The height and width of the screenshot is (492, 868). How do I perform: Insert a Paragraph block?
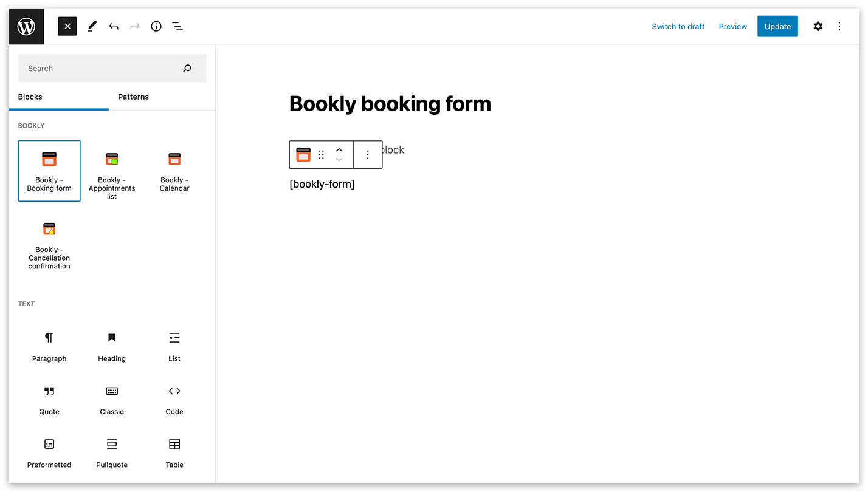pyautogui.click(x=49, y=347)
